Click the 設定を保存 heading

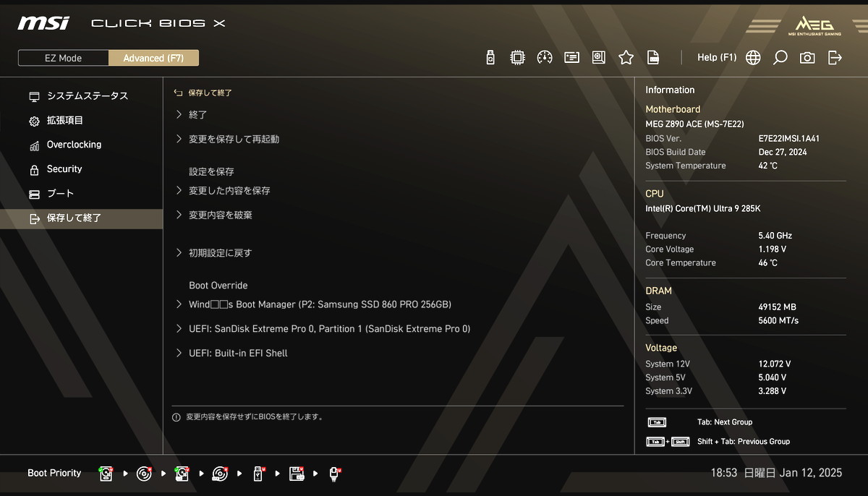(211, 172)
